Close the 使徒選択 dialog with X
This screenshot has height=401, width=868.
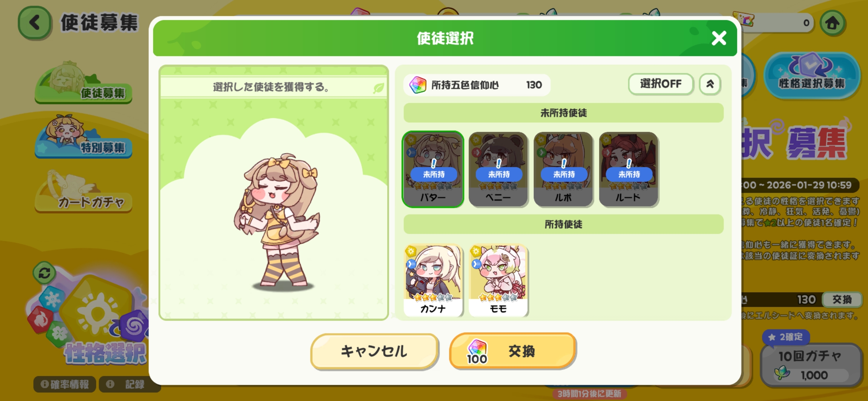pyautogui.click(x=719, y=38)
